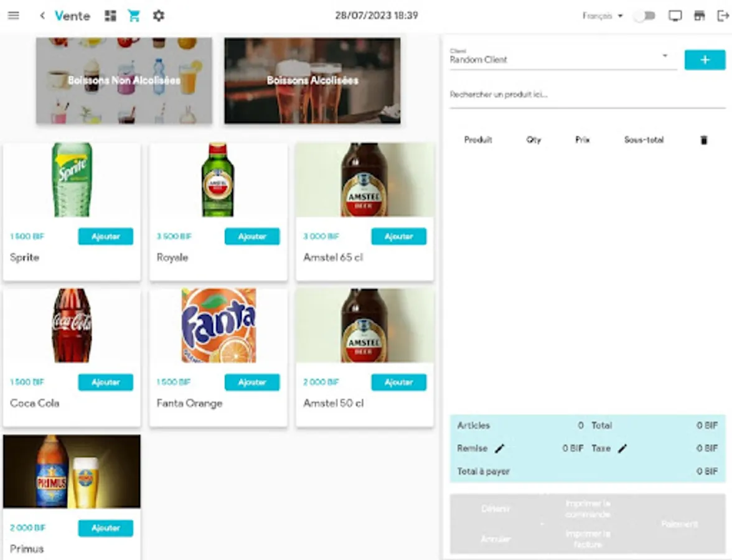732x560 pixels.
Task: Click the Prix column header
Action: coord(582,140)
